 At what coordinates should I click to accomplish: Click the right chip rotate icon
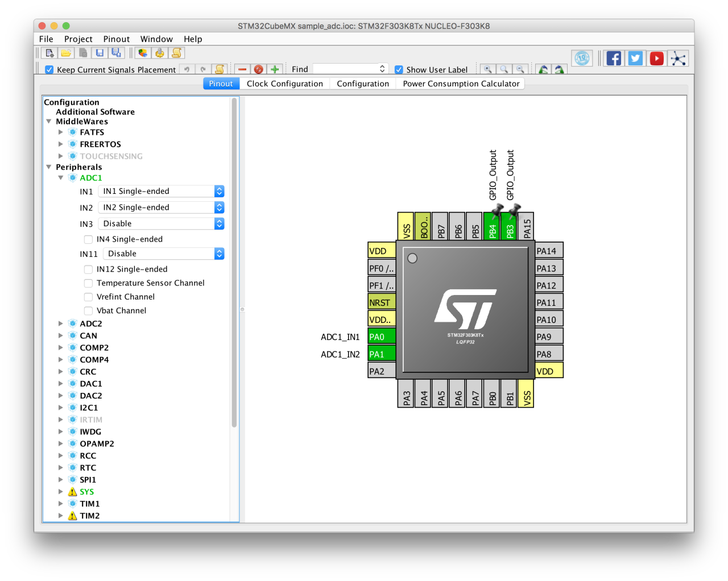[x=560, y=69]
